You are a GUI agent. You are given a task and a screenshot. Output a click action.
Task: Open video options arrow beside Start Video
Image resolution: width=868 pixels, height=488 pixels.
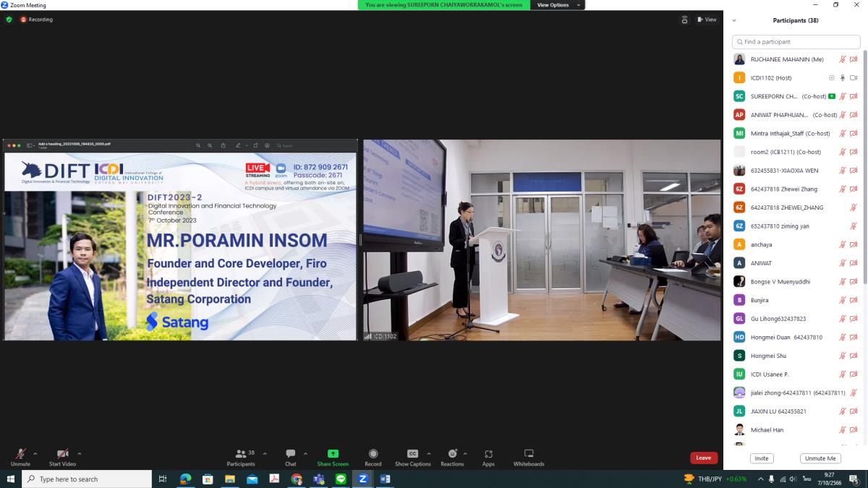coord(79,454)
